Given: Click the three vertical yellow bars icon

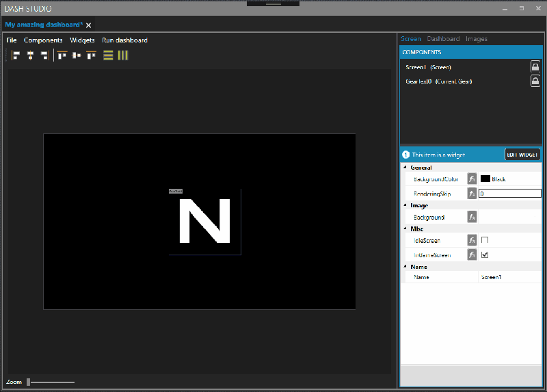Looking at the screenshot, I should pyautogui.click(x=123, y=55).
